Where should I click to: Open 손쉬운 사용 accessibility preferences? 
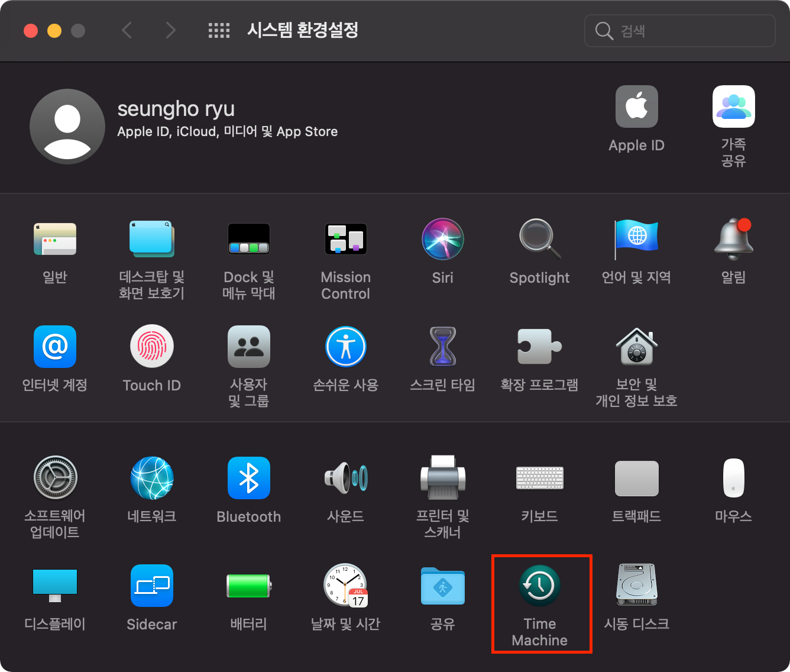pyautogui.click(x=346, y=347)
